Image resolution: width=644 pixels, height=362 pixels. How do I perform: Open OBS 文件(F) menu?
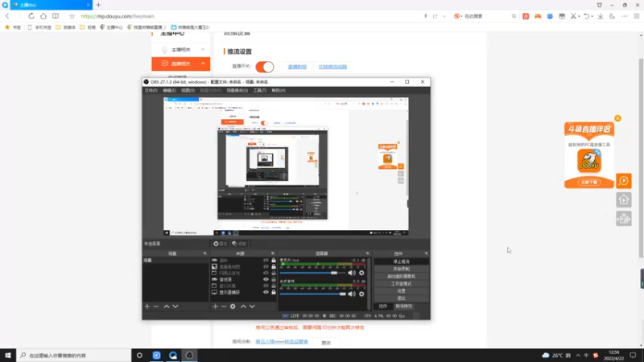(151, 90)
